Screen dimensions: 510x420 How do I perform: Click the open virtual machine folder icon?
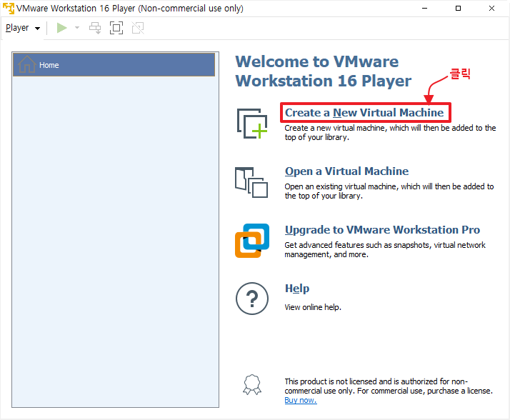pos(251,183)
